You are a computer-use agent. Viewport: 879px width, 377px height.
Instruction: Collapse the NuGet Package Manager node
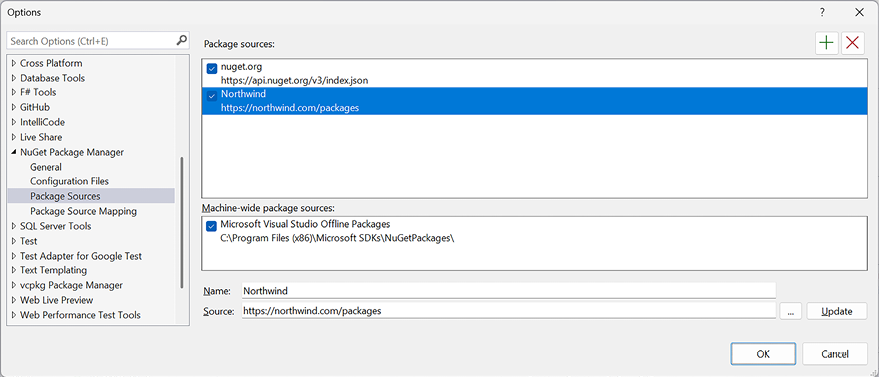(14, 152)
